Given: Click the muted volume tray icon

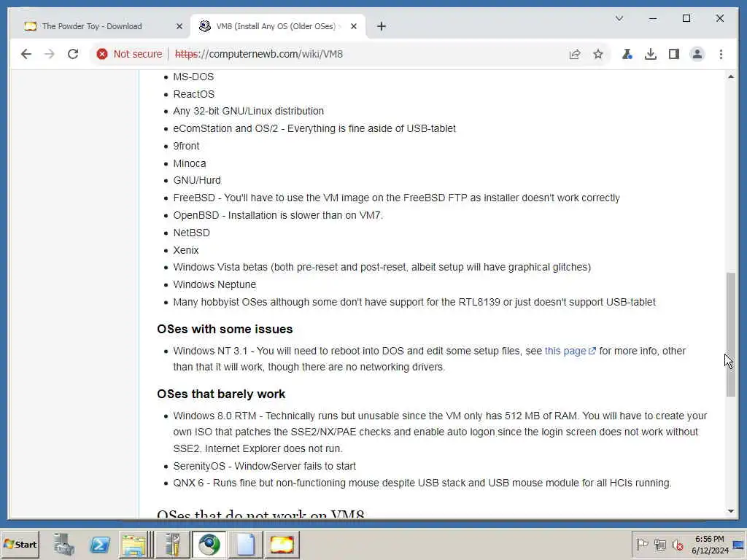Looking at the screenshot, I should point(678,544).
